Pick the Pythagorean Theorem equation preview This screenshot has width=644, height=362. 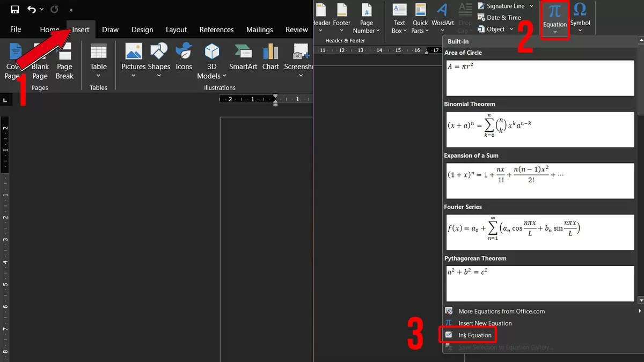[x=540, y=282]
